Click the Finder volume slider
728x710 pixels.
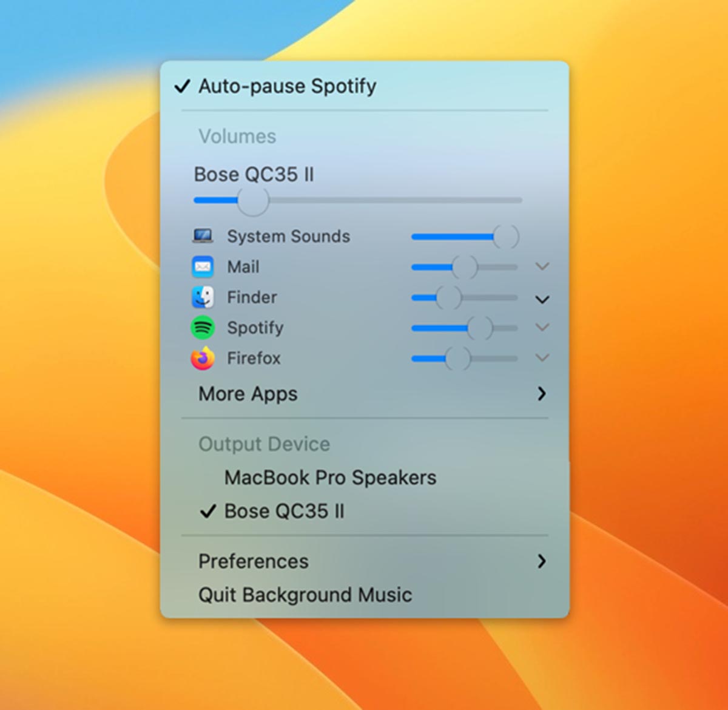point(465,297)
